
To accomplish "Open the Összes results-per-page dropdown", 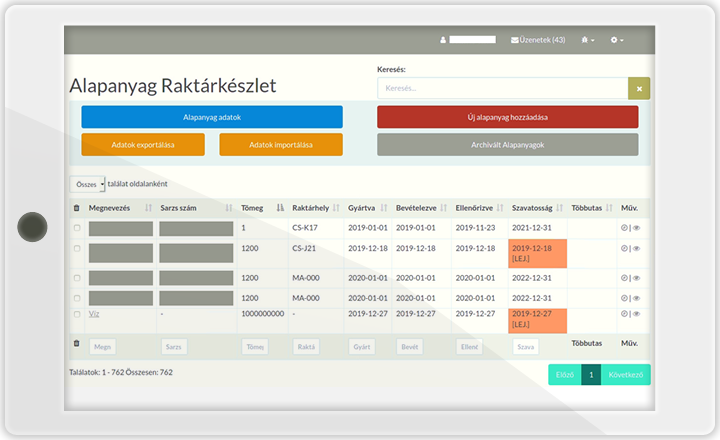I will point(87,184).
